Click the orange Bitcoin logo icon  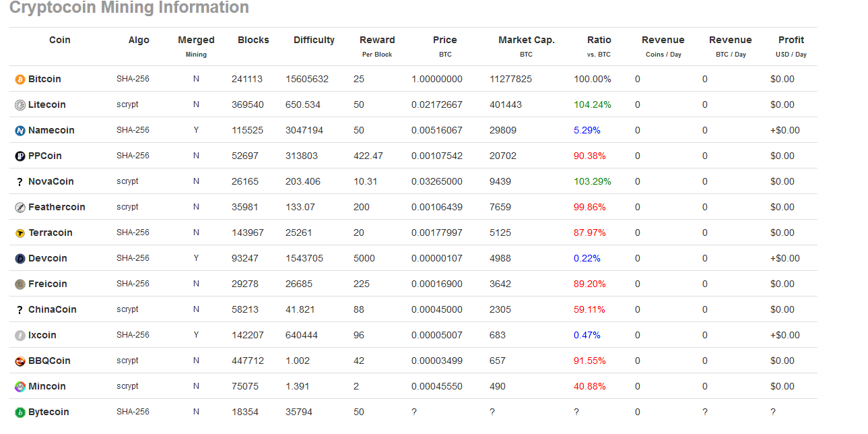pyautogui.click(x=20, y=80)
